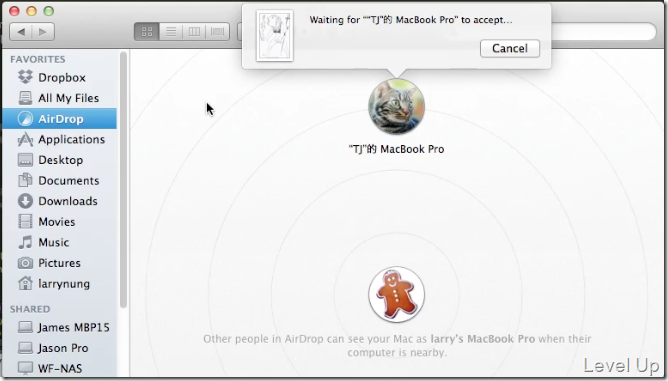Click the "Waiting for" status message
Screen dimensions: 668x381
click(x=411, y=20)
